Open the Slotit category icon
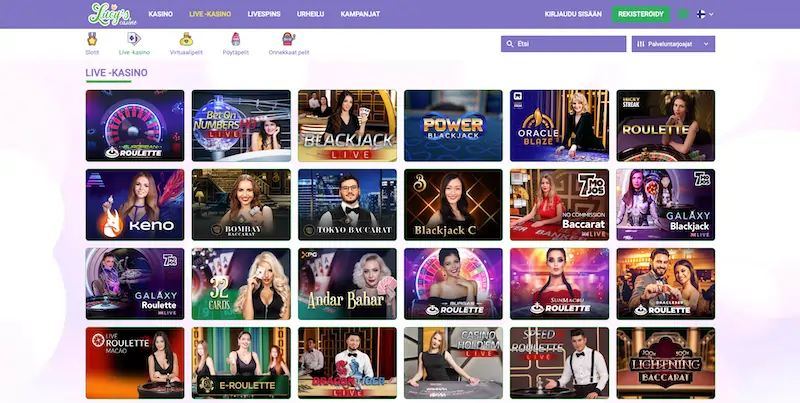 pos(92,39)
